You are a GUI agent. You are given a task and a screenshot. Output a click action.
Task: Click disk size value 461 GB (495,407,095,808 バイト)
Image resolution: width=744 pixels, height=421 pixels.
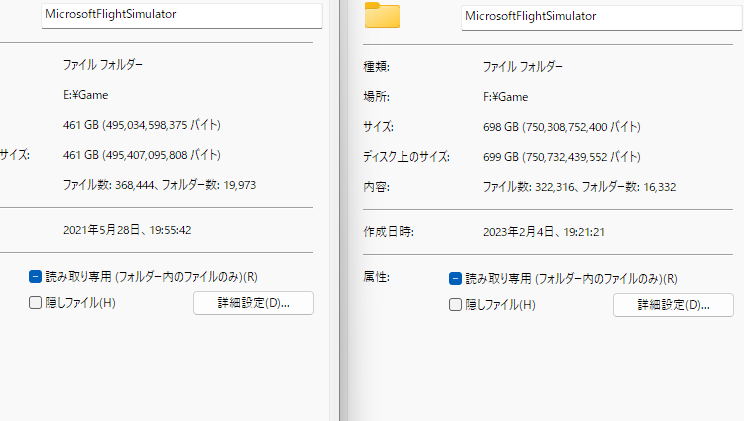(x=141, y=155)
